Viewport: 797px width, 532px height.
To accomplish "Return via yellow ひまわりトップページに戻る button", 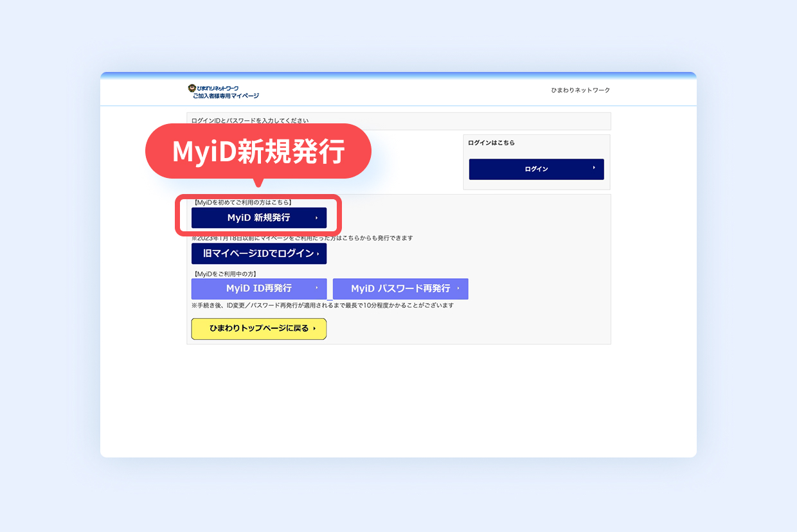I will point(258,328).
